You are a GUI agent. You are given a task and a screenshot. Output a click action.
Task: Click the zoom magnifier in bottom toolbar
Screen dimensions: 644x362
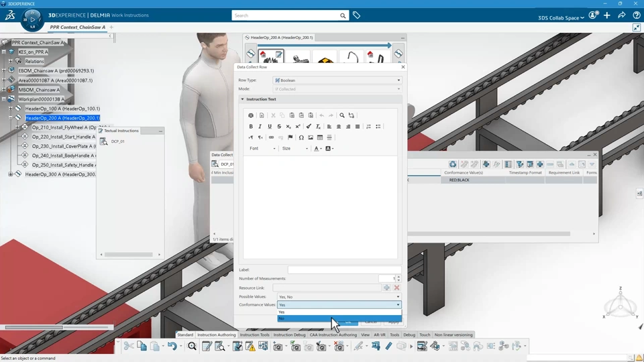tap(192, 347)
